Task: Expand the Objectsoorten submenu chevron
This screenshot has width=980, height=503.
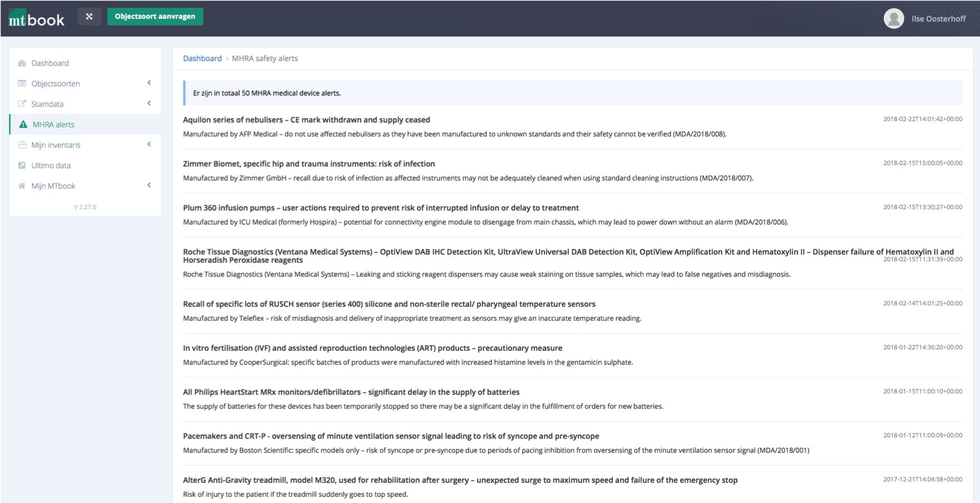Action: pyautogui.click(x=149, y=83)
